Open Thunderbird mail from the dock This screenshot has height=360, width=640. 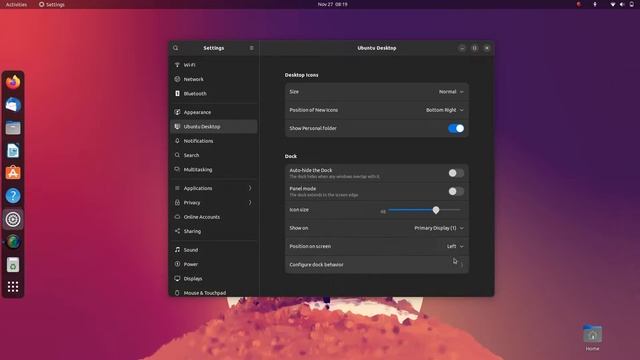tap(13, 105)
